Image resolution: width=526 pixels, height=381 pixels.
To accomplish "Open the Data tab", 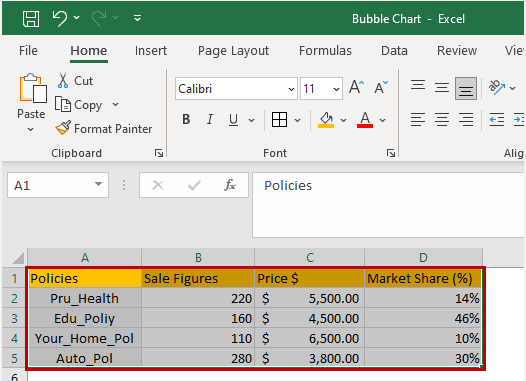I will click(x=394, y=51).
